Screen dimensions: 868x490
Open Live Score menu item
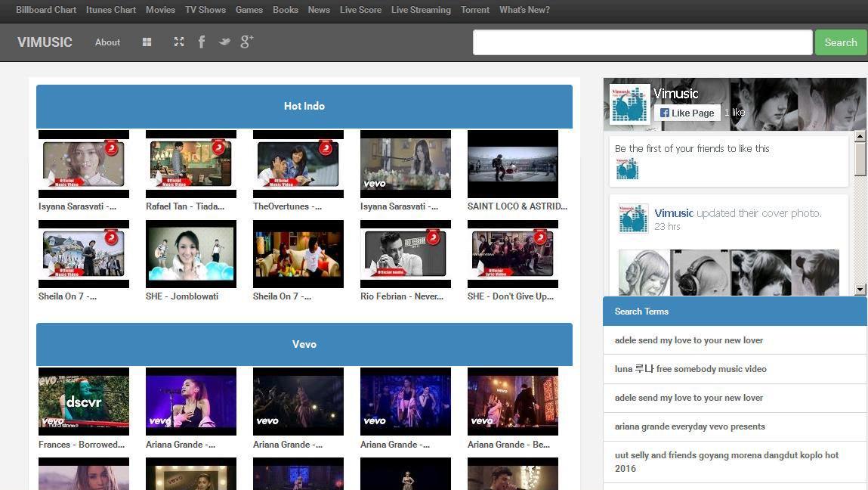[360, 10]
